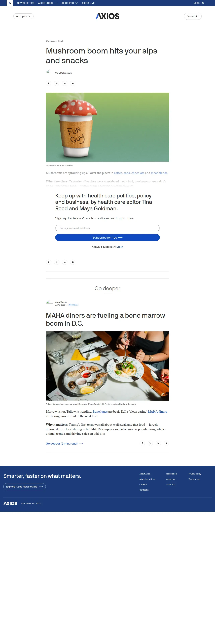Open the Newsletters menu item
This screenshot has width=215, height=644.
click(25, 3)
